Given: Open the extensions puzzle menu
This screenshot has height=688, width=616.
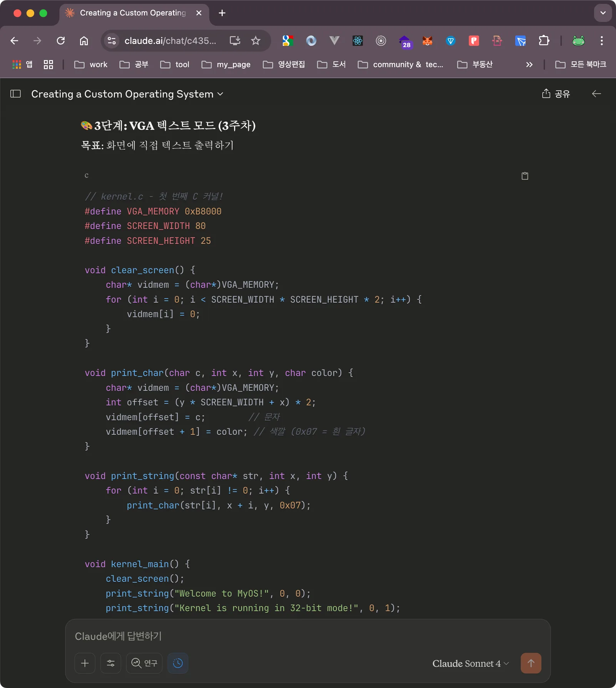Looking at the screenshot, I should tap(544, 40).
